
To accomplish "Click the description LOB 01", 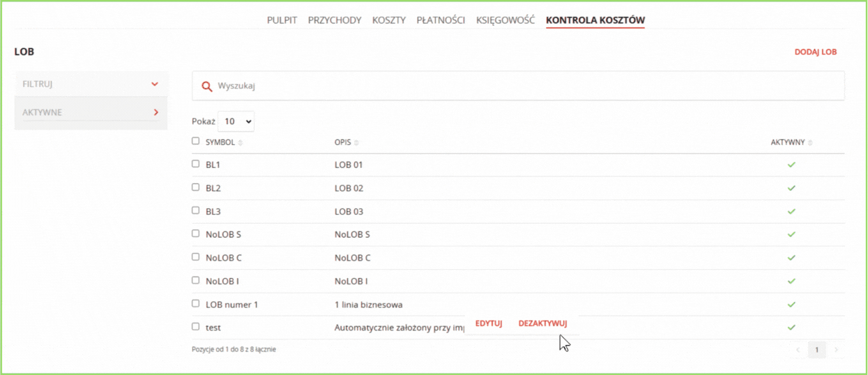I will (x=349, y=165).
